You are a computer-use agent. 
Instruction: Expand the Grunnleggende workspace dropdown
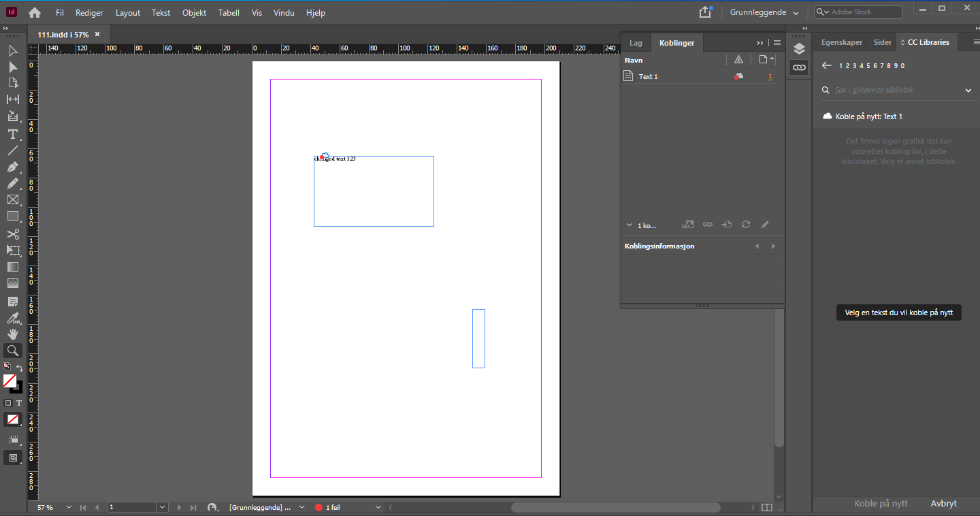coord(762,12)
